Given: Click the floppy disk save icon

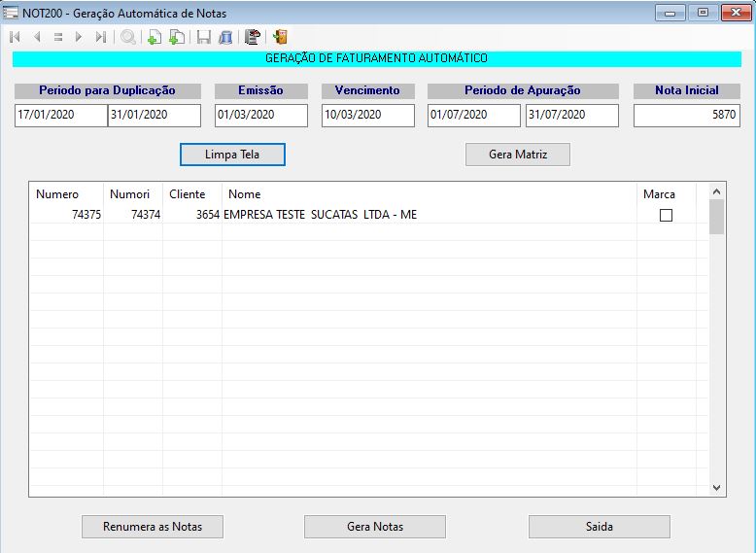Looking at the screenshot, I should click(x=203, y=37).
